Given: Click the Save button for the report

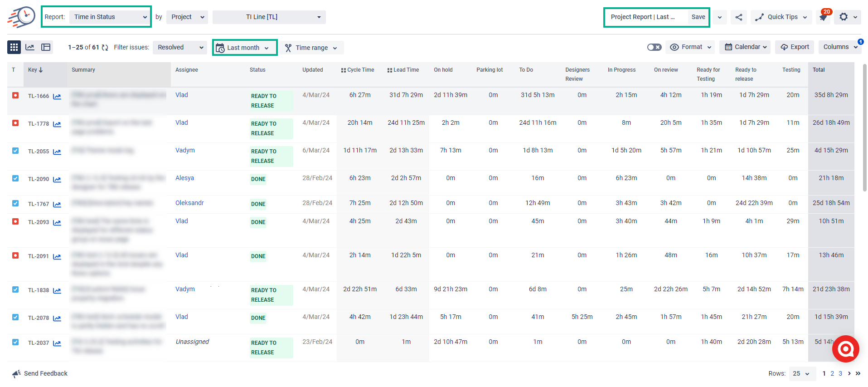Looking at the screenshot, I should tap(698, 17).
